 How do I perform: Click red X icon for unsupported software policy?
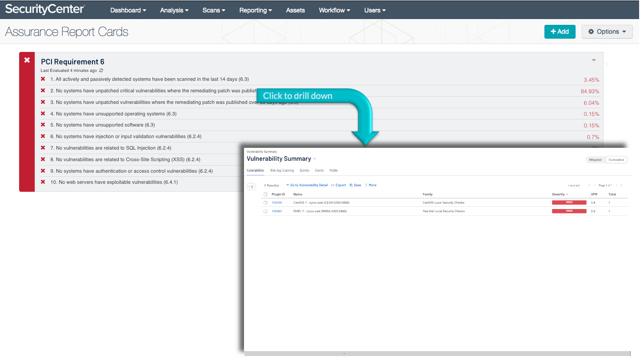[x=43, y=125]
